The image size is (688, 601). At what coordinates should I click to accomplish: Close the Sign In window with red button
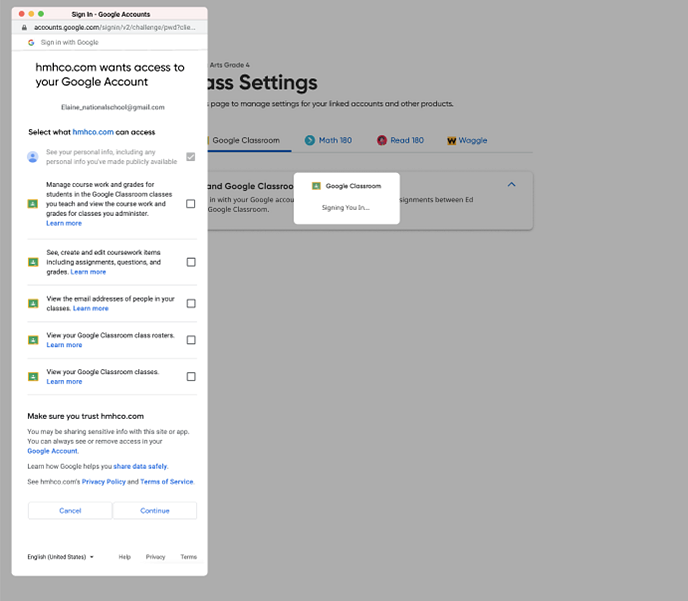pyautogui.click(x=22, y=14)
